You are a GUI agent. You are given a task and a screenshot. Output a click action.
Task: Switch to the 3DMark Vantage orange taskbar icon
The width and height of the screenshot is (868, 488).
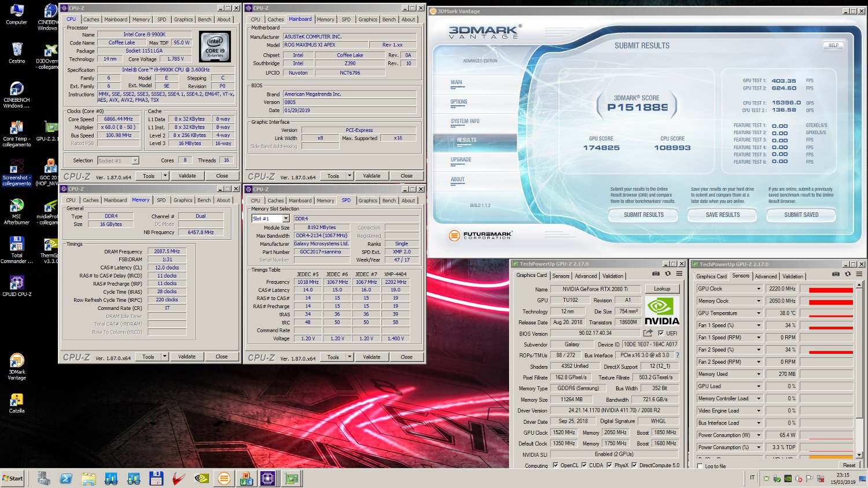click(x=224, y=478)
